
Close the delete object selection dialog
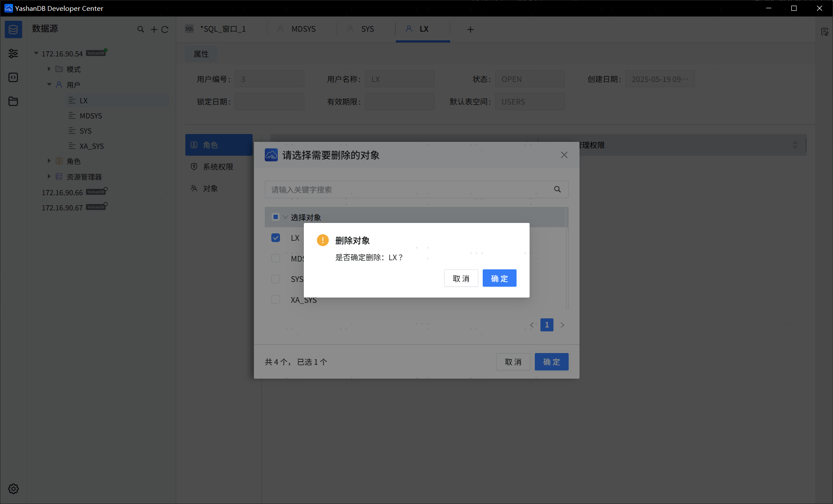[x=564, y=155]
